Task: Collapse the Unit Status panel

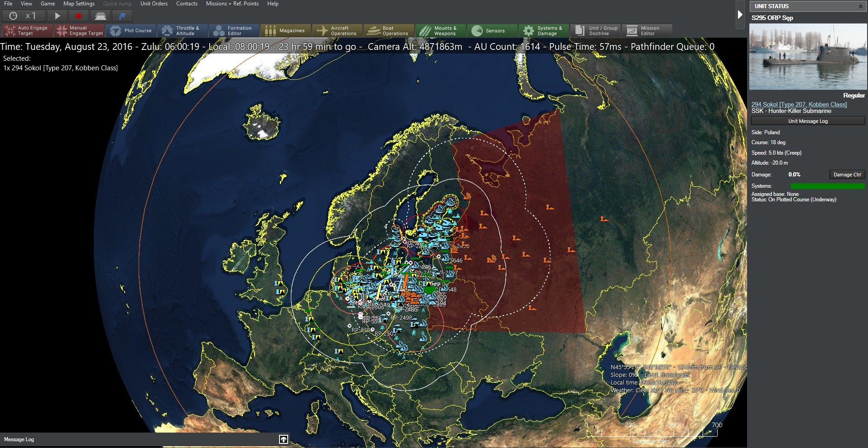Action: point(860,6)
